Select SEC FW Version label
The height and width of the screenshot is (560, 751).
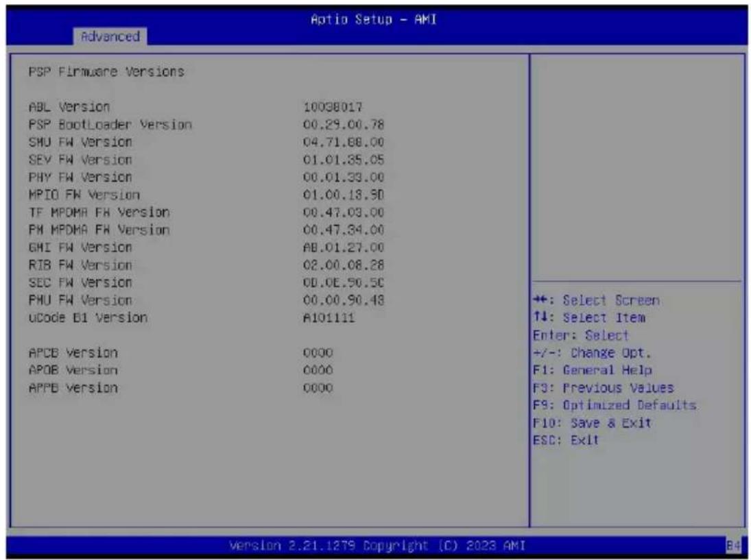80,282
